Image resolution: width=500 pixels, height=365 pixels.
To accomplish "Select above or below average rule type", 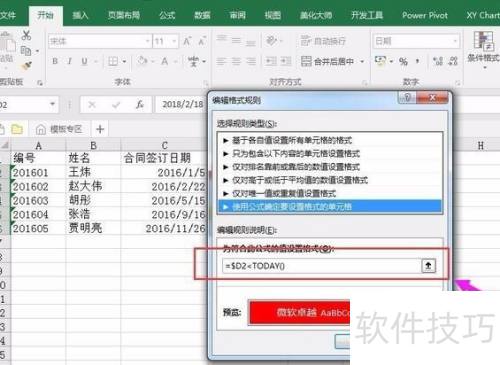I will click(330, 180).
